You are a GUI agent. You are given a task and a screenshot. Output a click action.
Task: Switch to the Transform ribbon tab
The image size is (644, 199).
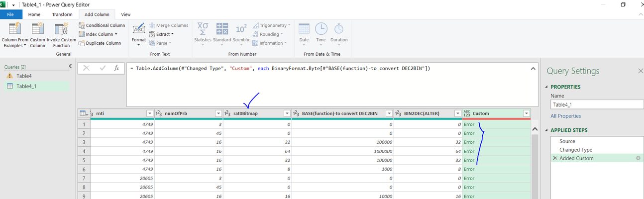(62, 14)
